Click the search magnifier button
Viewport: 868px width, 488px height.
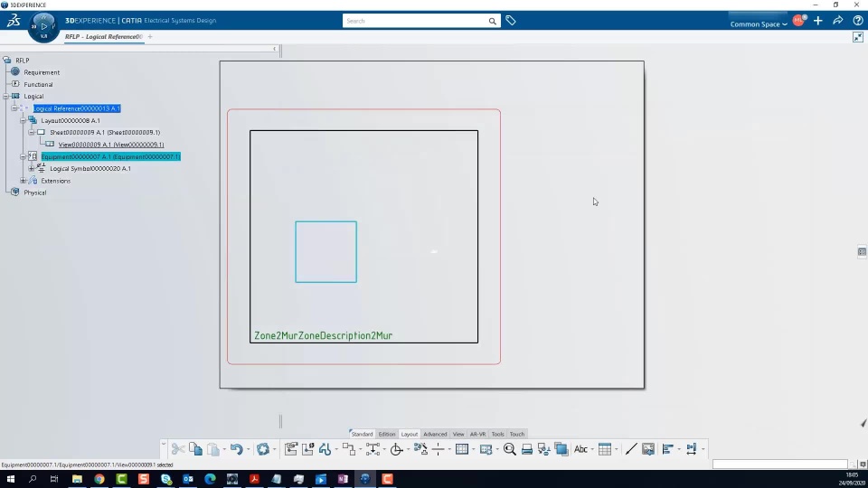[x=492, y=21]
